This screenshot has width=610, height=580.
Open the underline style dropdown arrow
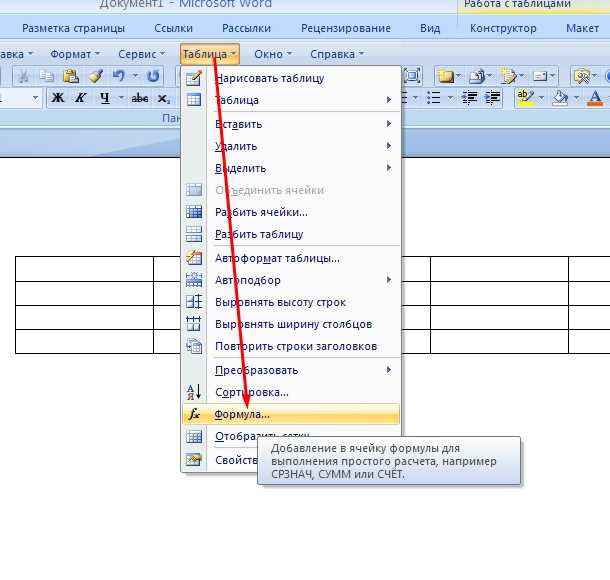click(x=121, y=98)
